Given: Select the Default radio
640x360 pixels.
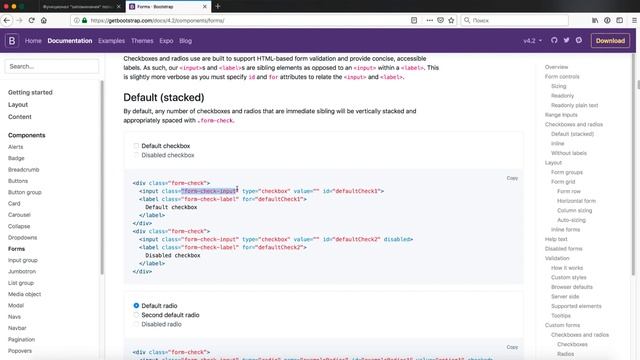Looking at the screenshot, I should pyautogui.click(x=136, y=305).
